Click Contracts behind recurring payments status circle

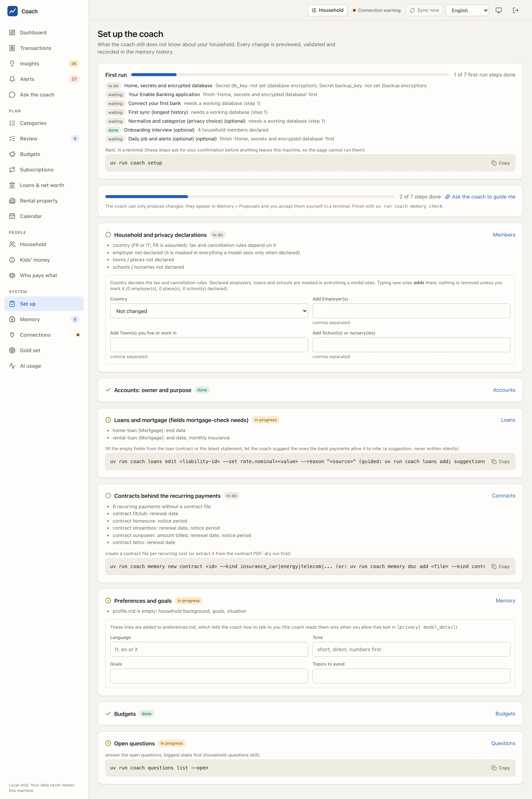108,496
